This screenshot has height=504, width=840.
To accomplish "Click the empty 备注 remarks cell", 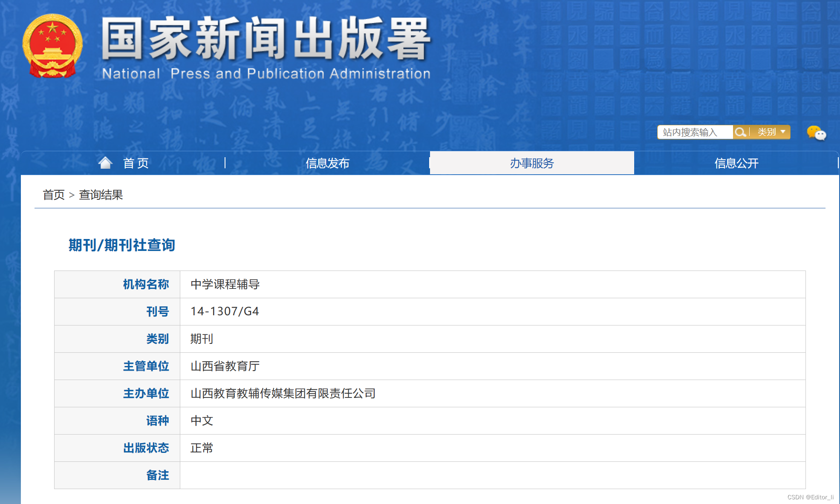I will click(492, 475).
